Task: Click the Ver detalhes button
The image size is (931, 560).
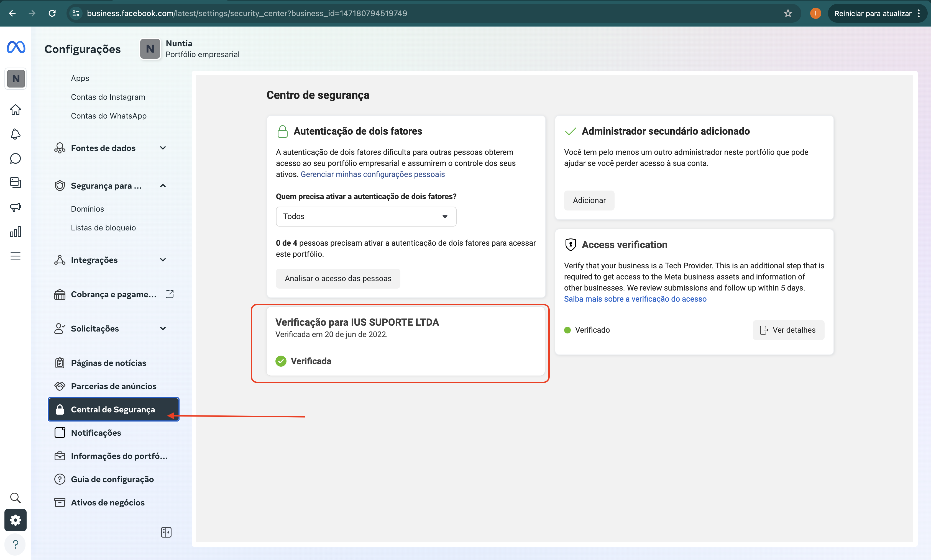Action: point(788,330)
